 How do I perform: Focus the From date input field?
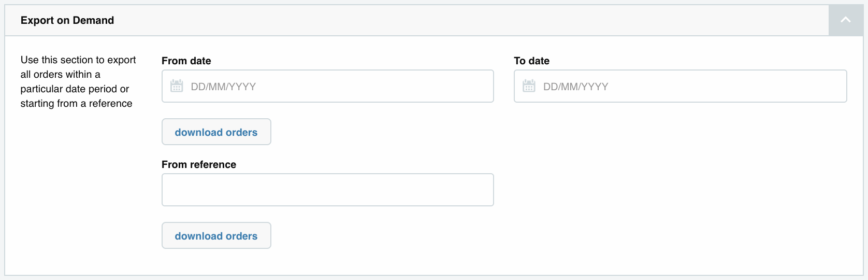[x=363, y=86]
